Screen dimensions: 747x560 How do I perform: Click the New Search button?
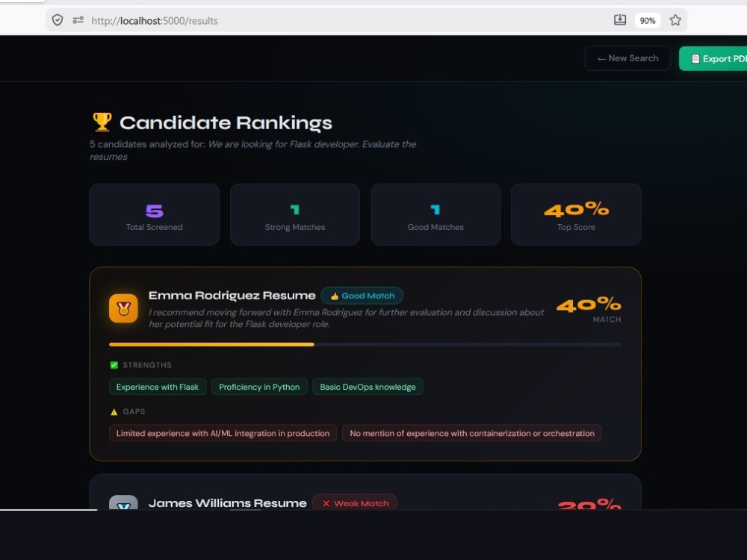click(627, 58)
